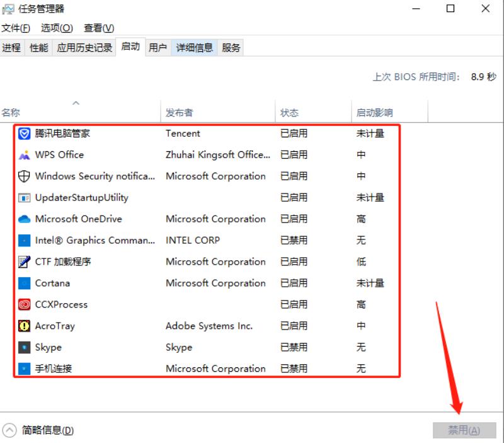Click Skype's 已禁用 status cell
The width and height of the screenshot is (504, 443).
[x=294, y=347]
